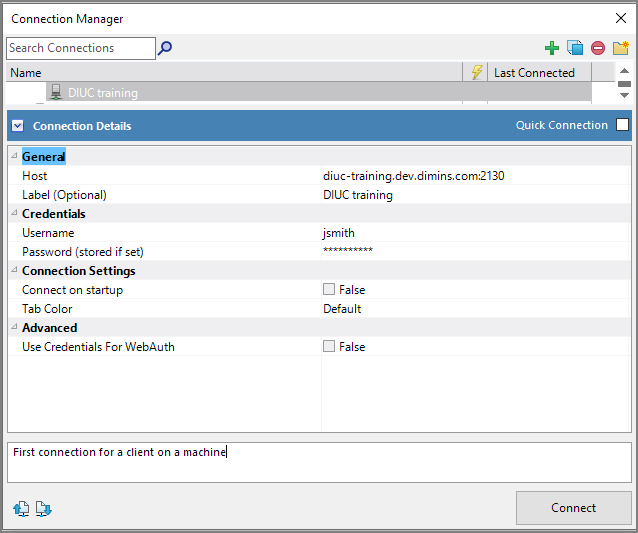The image size is (638, 533).
Task: Collapse the Credentials section
Action: pyautogui.click(x=14, y=214)
